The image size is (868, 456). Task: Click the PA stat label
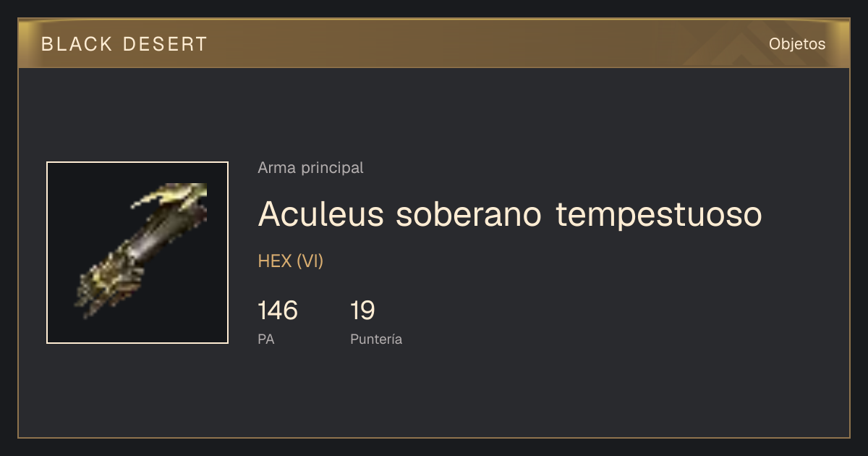[266, 339]
